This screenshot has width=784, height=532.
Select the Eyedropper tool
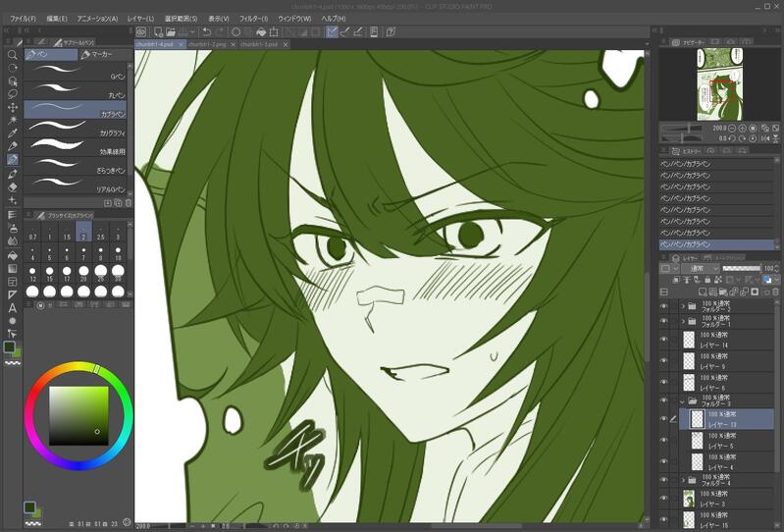tap(13, 133)
